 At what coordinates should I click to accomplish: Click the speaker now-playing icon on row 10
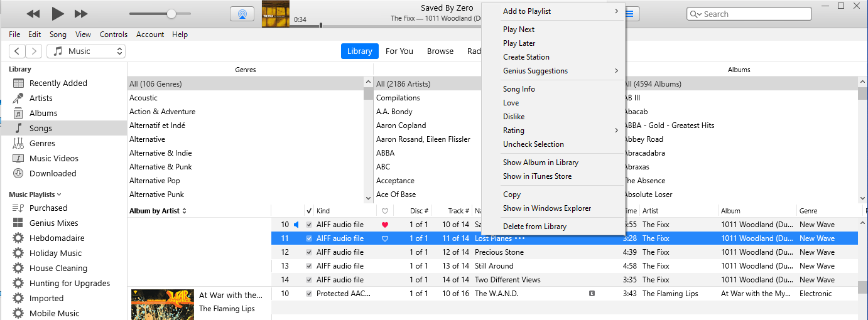coord(296,225)
